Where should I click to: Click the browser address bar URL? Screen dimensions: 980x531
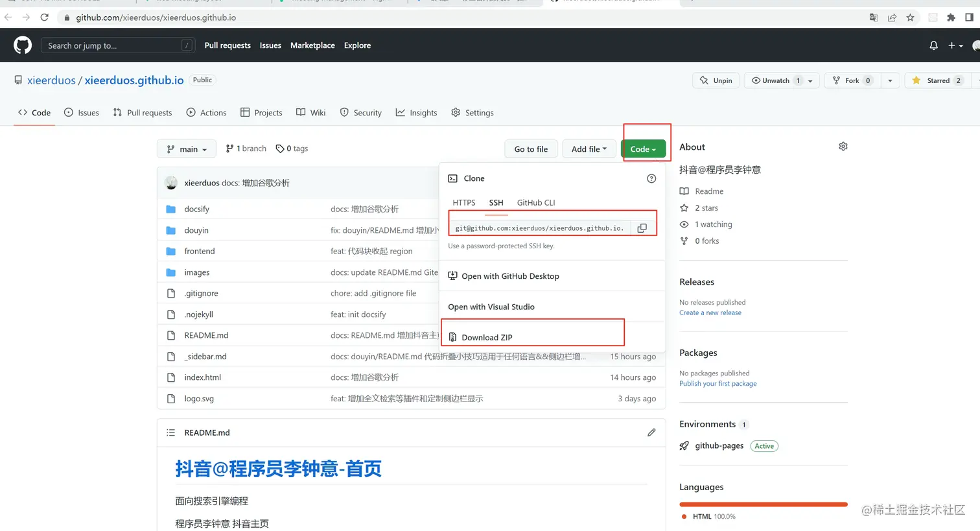[x=156, y=18]
